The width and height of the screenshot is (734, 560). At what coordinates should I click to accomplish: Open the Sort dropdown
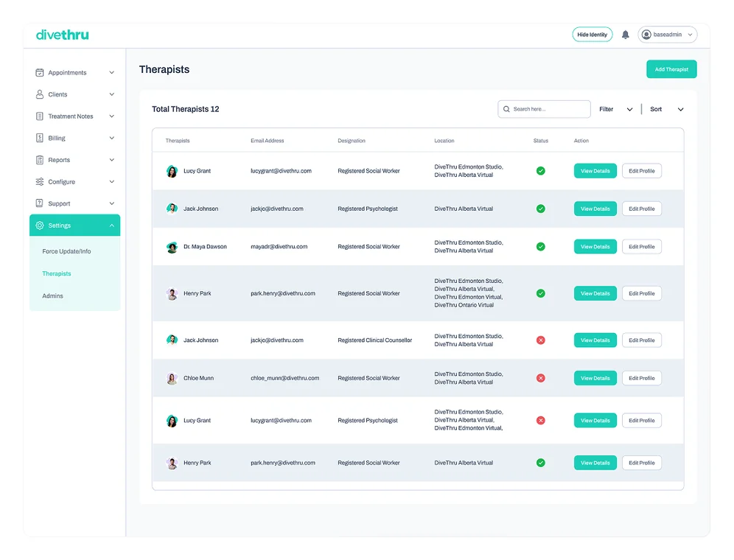tap(667, 109)
